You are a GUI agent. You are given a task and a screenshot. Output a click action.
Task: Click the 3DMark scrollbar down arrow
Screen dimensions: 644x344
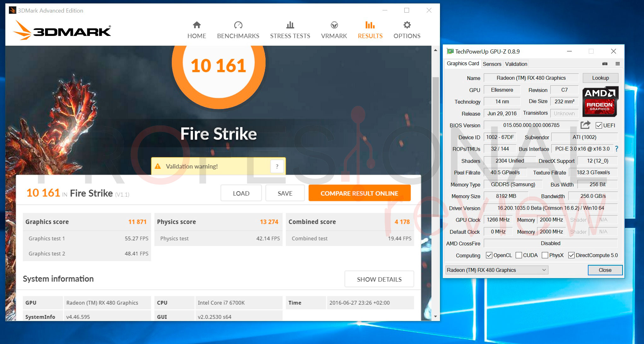click(436, 317)
